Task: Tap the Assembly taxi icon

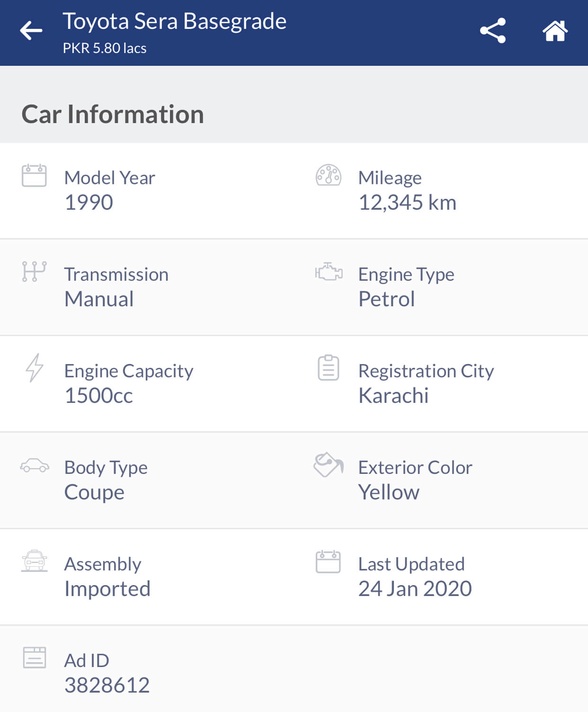Action: pos(34,561)
